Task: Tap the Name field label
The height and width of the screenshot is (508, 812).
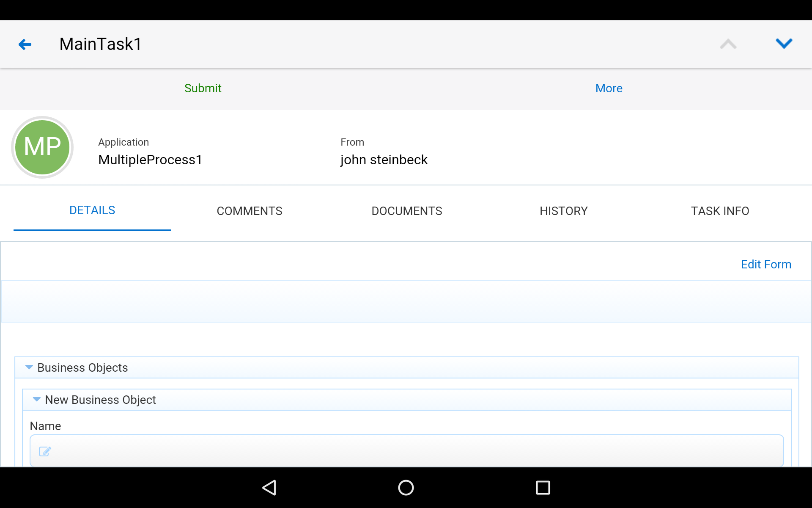Action: pos(45,426)
